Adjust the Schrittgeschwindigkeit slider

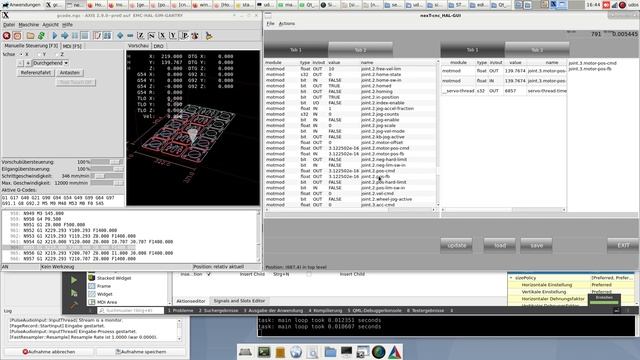tap(107, 176)
